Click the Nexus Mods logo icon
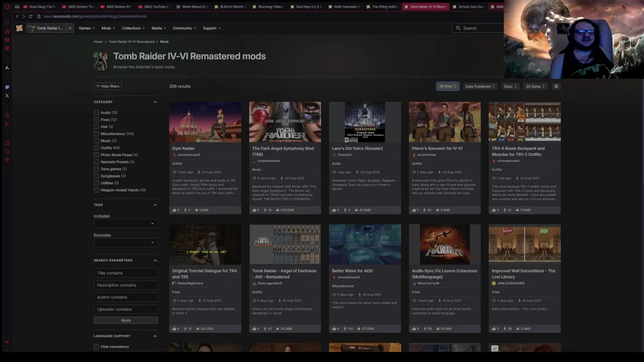 click(19, 28)
